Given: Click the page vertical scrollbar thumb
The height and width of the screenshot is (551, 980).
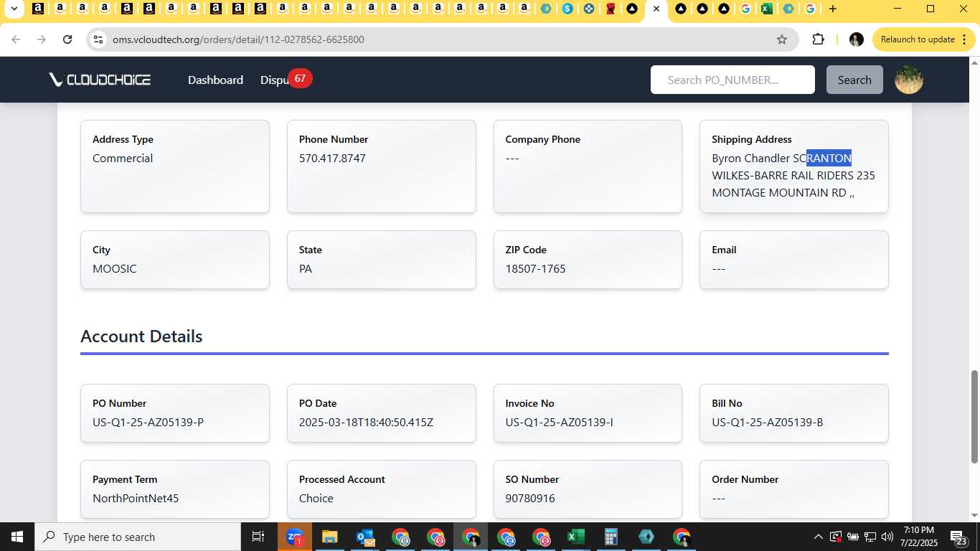Looking at the screenshot, I should coord(974,417).
